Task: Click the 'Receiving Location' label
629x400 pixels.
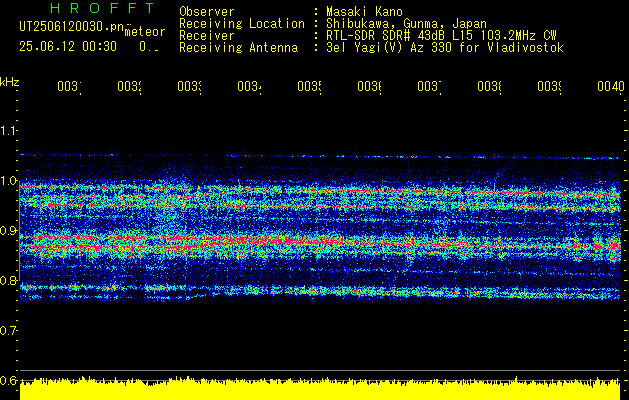Action: coord(242,24)
